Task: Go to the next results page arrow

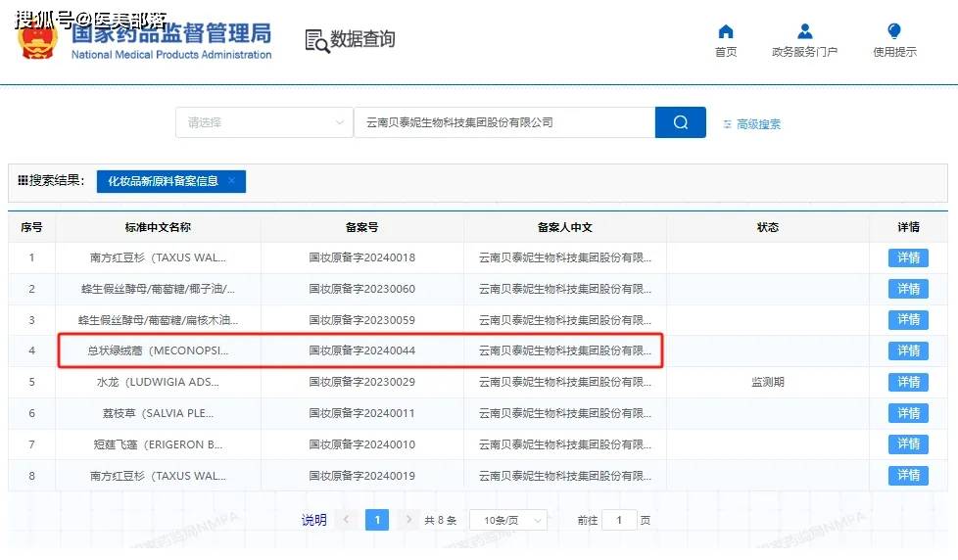Action: click(408, 520)
